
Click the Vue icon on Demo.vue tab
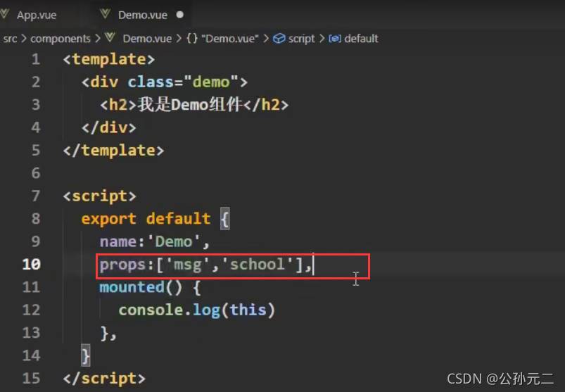[x=106, y=14]
